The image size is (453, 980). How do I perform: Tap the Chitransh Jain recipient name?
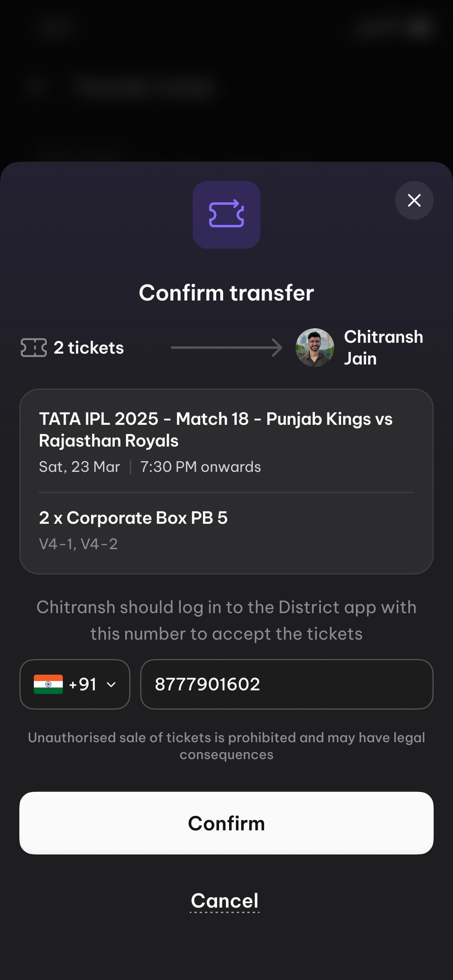383,348
